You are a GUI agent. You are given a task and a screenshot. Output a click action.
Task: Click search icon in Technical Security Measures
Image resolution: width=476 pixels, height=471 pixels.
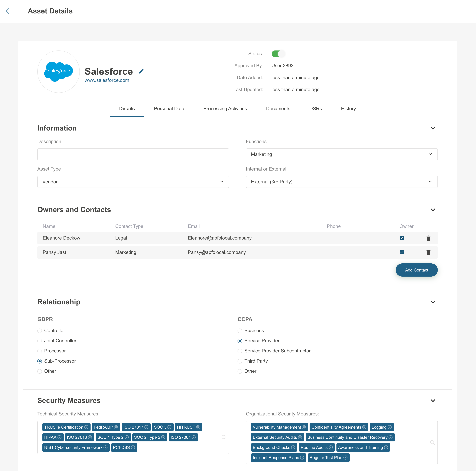(x=224, y=437)
